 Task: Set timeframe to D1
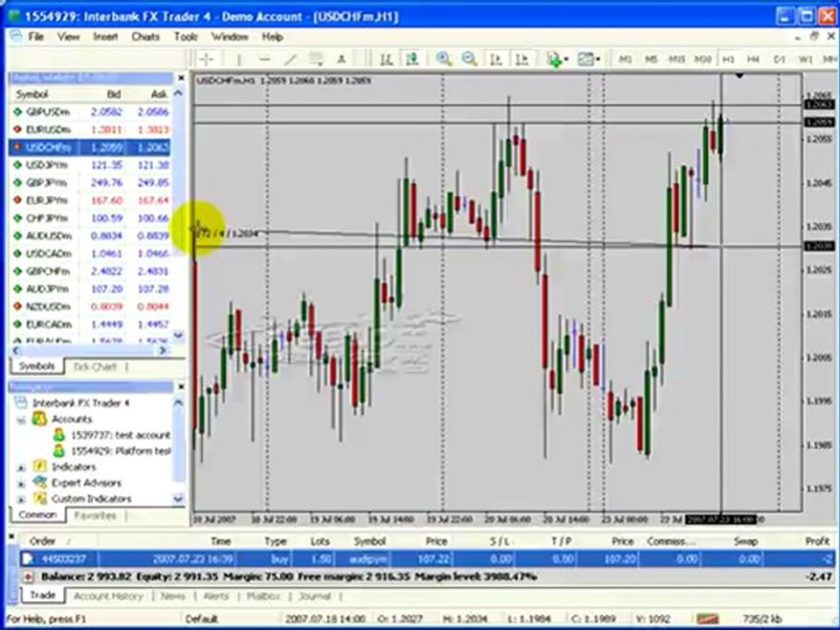(780, 59)
